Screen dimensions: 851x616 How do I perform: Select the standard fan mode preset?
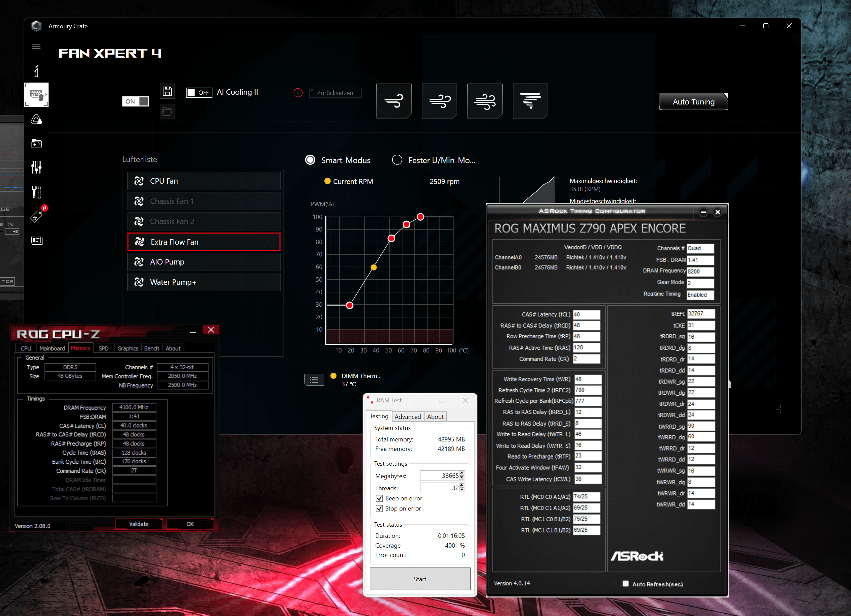pyautogui.click(x=439, y=101)
